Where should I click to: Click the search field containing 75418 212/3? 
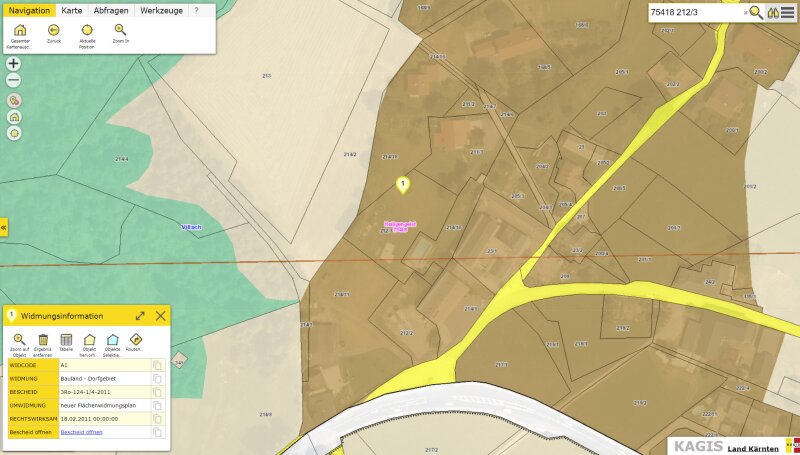tap(695, 12)
